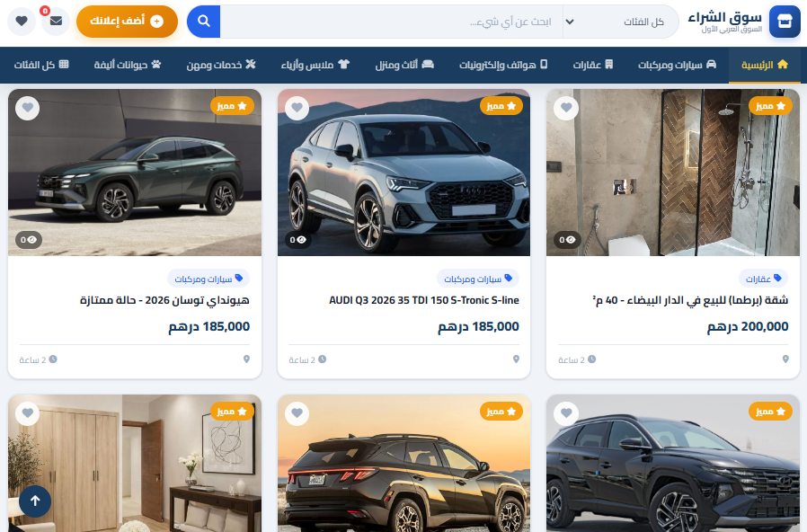Screen dimensions: 807x532
Task: Click views eye icon on apartment listing
Action: click(x=572, y=240)
